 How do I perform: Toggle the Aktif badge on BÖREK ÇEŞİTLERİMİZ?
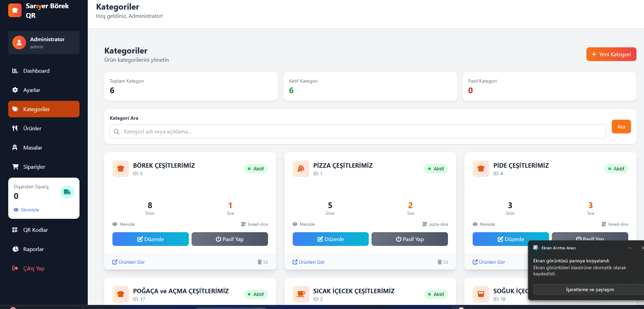click(x=256, y=169)
